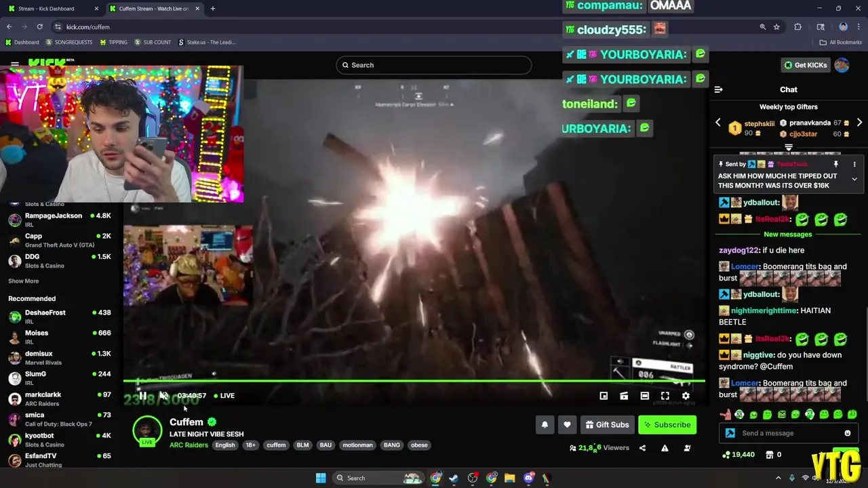Viewport: 868px width, 488px height.
Task: Follow Cuffem with the heart button
Action: [x=567, y=425]
